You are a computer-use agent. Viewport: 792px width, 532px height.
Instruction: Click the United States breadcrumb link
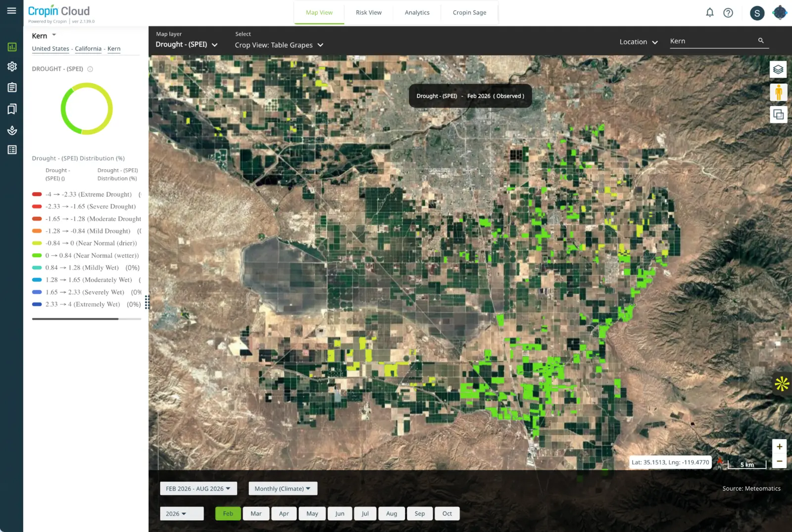50,48
